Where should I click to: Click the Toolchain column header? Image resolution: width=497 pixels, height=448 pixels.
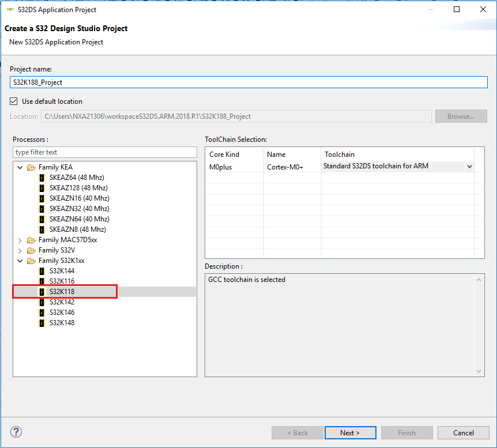coord(397,155)
